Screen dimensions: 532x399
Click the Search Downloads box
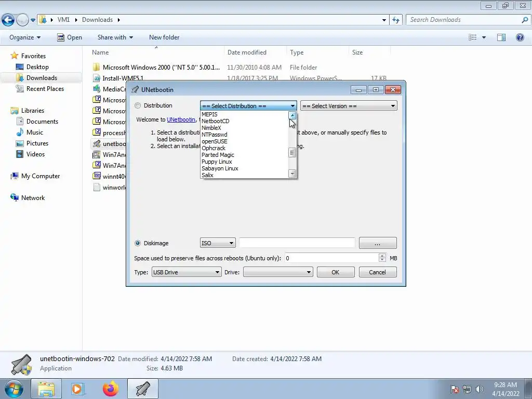464,20
